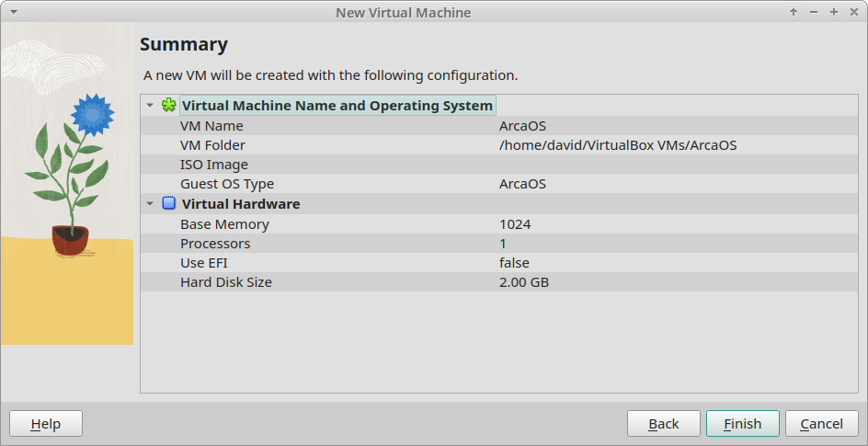
Task: Collapse the Virtual Machine Name and Operating System section
Action: point(150,105)
